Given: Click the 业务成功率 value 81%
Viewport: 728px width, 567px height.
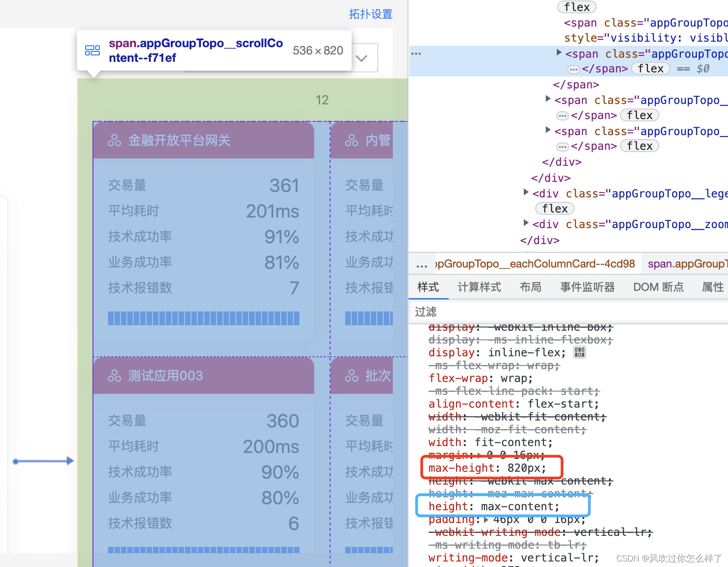Looking at the screenshot, I should [282, 262].
